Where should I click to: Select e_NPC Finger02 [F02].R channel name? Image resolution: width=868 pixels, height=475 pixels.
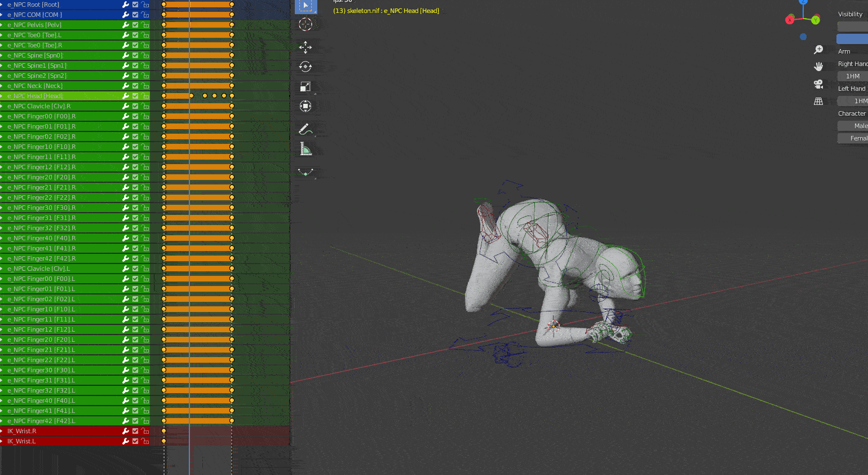[x=41, y=137]
